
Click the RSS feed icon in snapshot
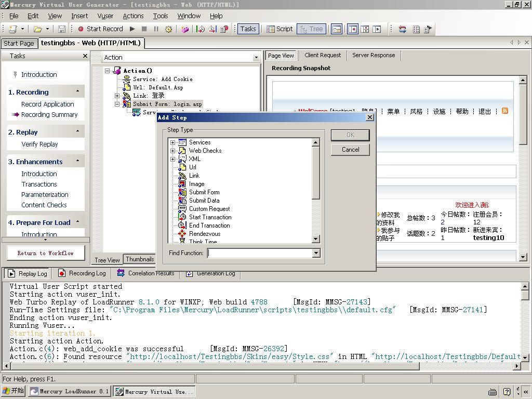click(505, 111)
